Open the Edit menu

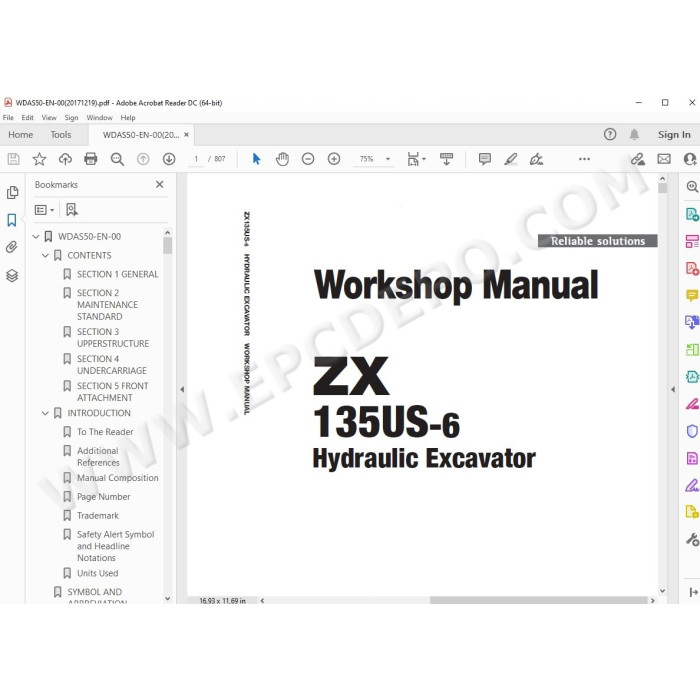(28, 118)
